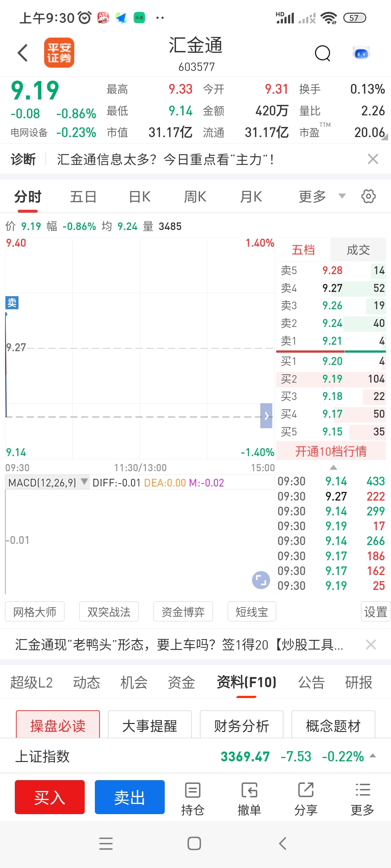
Task: Tap the 分享 share icon
Action: coord(306,799)
